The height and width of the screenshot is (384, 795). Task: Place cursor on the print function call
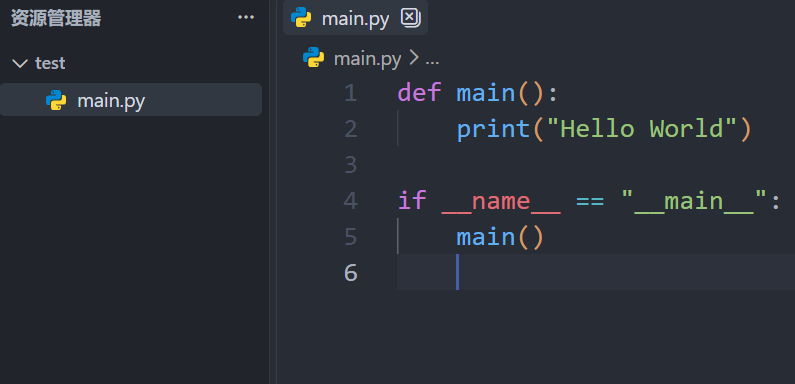(493, 129)
